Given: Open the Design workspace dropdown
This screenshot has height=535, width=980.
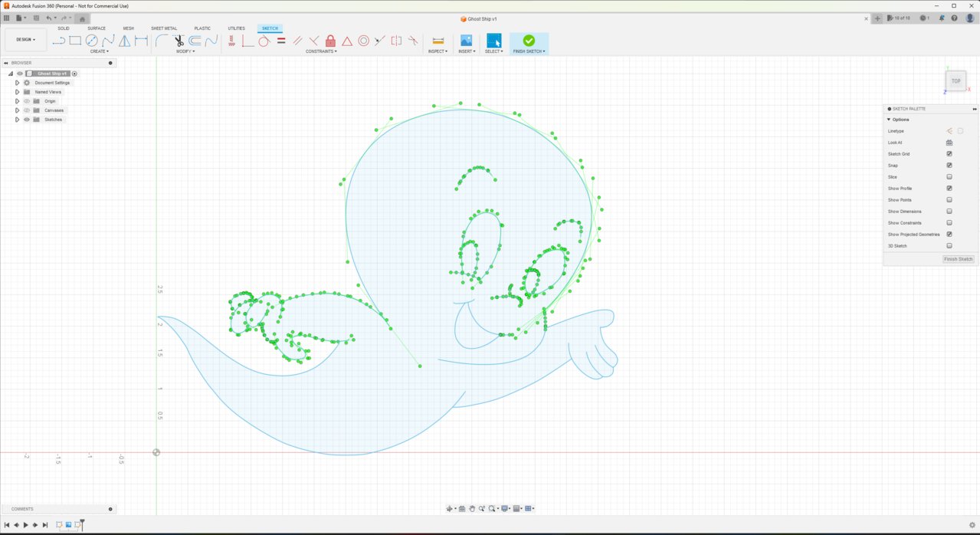Looking at the screenshot, I should pyautogui.click(x=25, y=40).
